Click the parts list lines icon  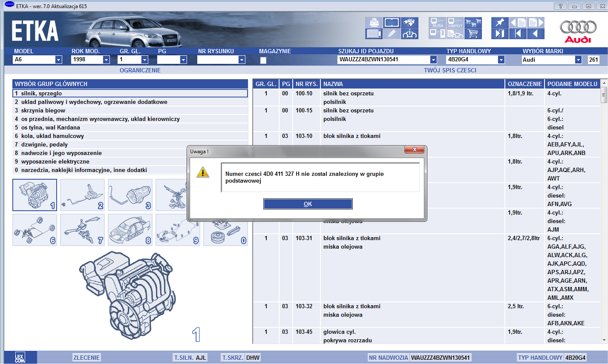[374, 34]
